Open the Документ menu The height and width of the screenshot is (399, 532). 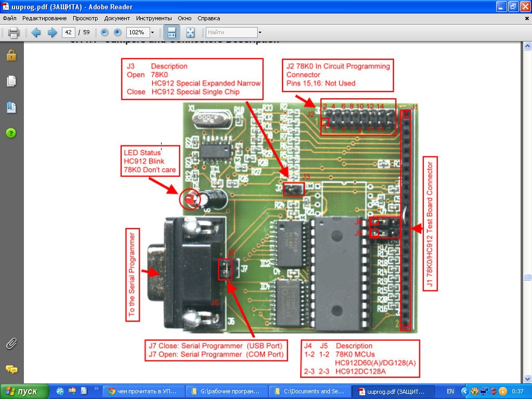[x=117, y=18]
